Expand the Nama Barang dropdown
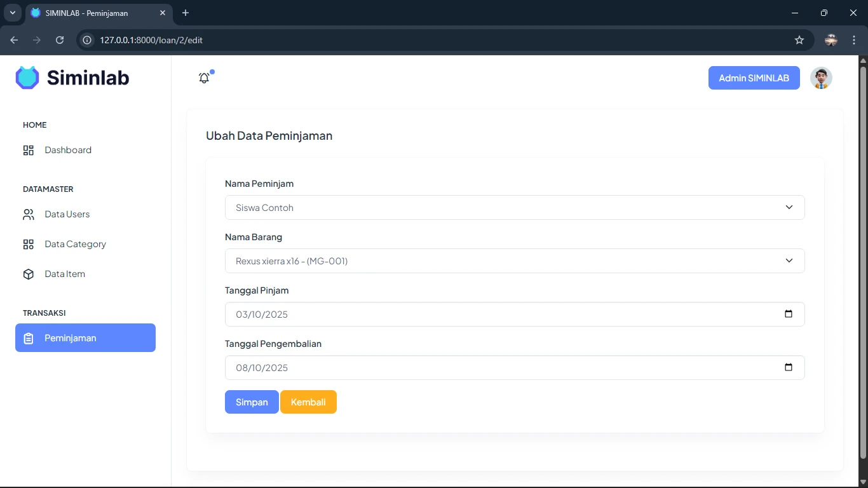Viewport: 868px width, 488px height. click(515, 261)
